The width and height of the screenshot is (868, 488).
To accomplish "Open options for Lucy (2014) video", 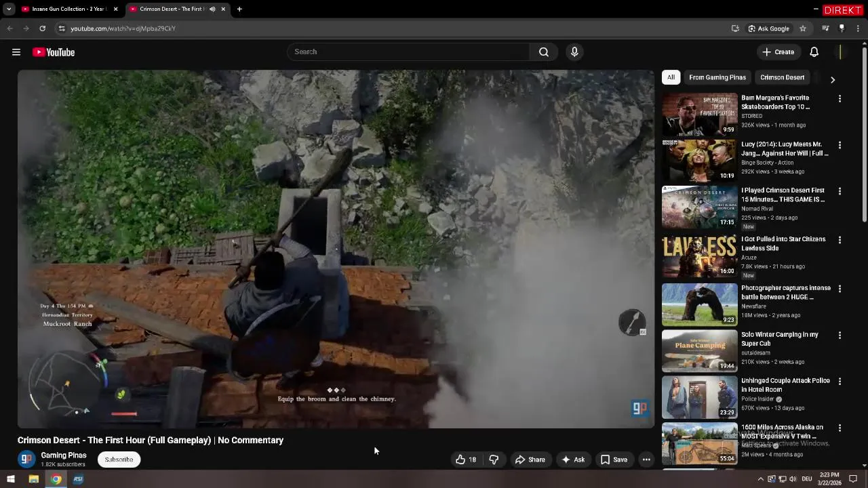I will coord(840,145).
